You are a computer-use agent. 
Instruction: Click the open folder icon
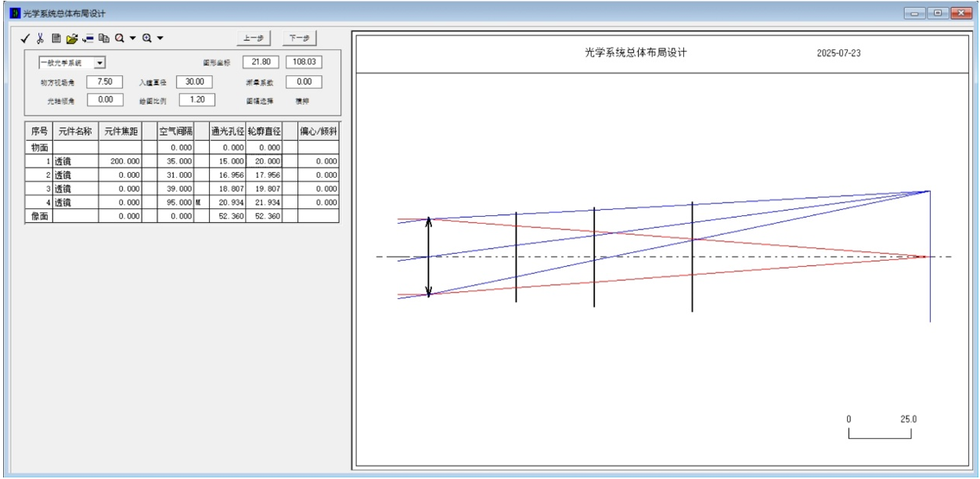[x=71, y=38]
